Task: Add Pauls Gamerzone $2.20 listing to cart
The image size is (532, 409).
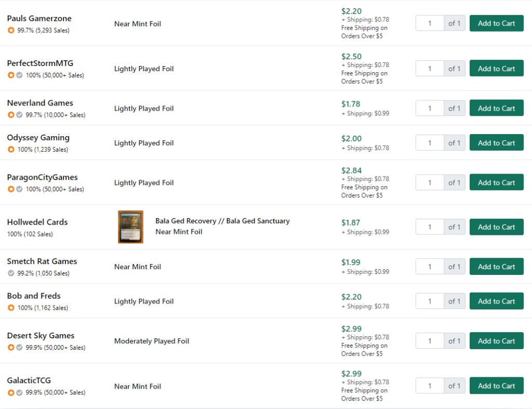Action: click(496, 23)
